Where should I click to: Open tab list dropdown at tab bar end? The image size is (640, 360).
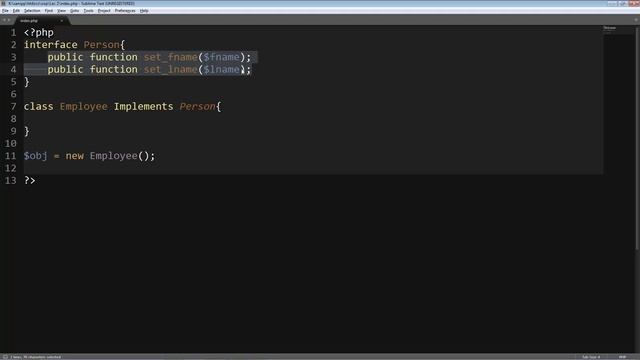(x=636, y=20)
